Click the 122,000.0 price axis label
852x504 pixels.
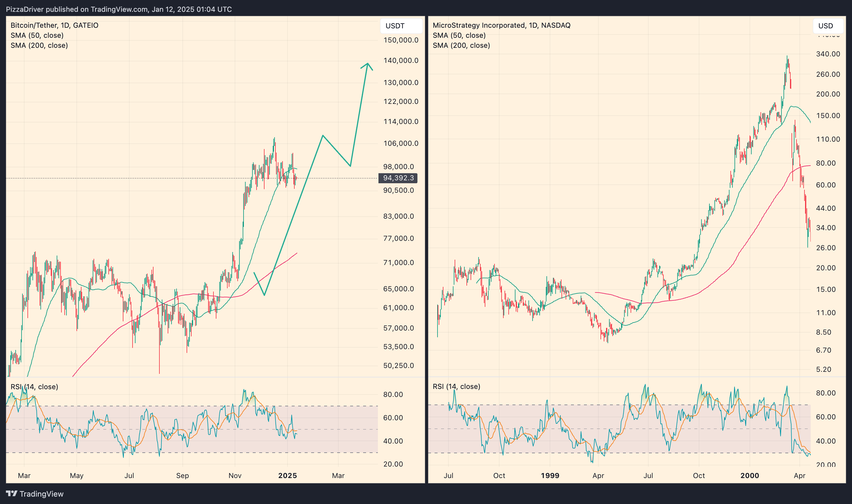(x=401, y=101)
